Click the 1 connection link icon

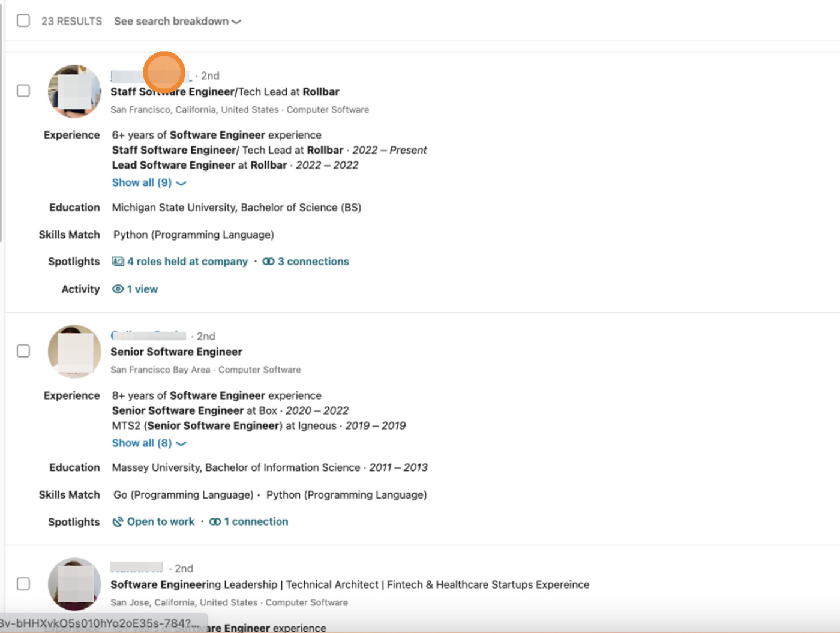click(x=215, y=522)
